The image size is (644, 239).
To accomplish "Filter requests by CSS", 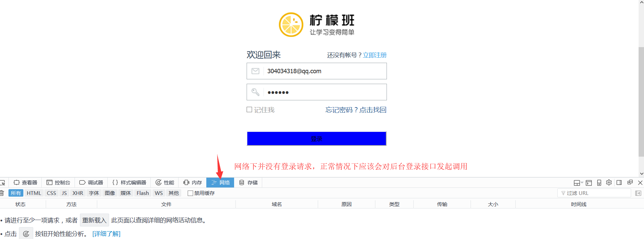I will coord(51,193).
